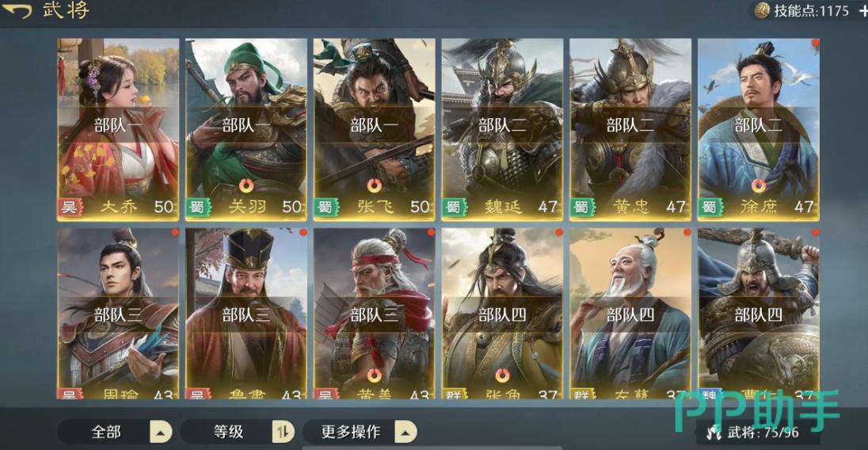Click the skill point coin icon
Viewport: 868px width, 450px height.
762,10
